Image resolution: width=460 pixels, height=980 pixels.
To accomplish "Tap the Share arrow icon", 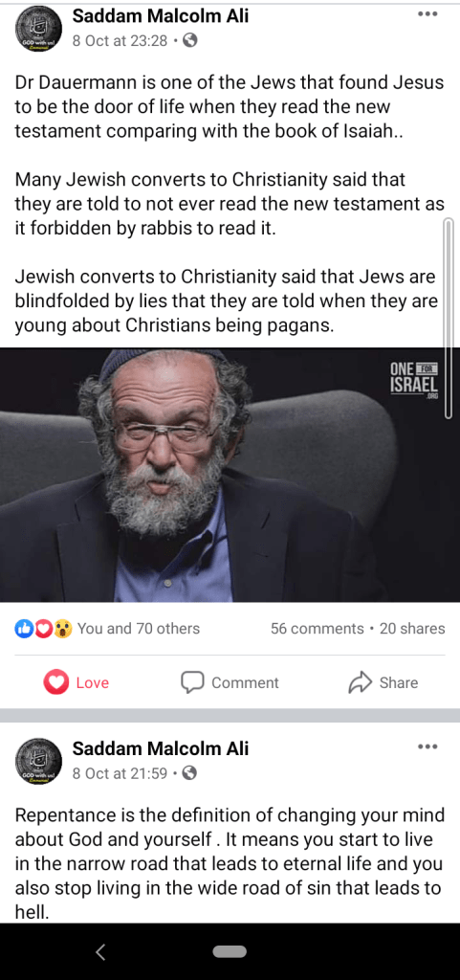I will pos(360,682).
